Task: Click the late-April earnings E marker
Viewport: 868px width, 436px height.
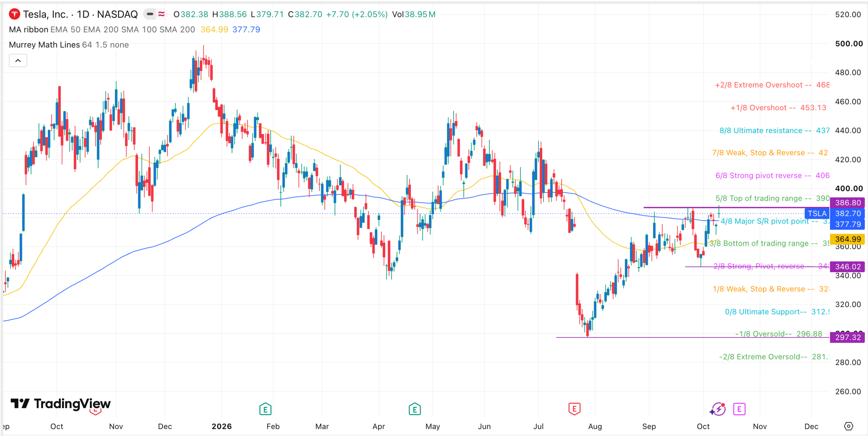Action: (x=414, y=409)
